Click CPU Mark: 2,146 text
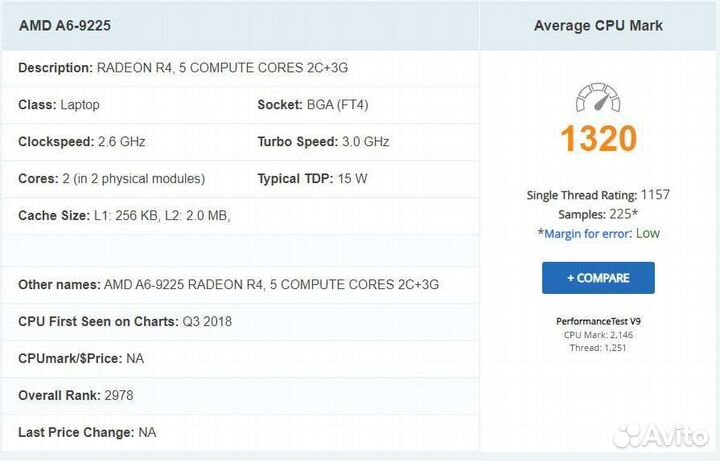Screen dimensions: 720x461 point(598,335)
